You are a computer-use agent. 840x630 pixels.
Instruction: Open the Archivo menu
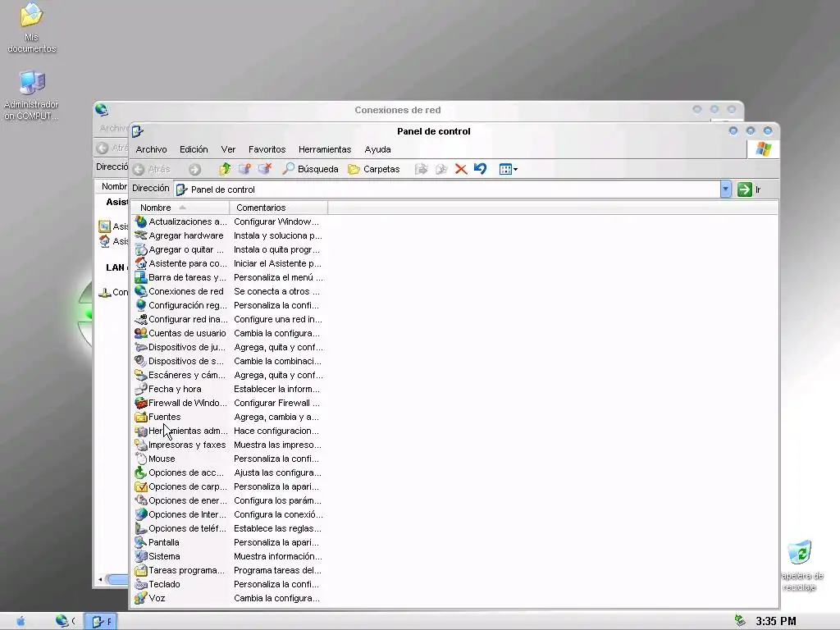click(151, 149)
